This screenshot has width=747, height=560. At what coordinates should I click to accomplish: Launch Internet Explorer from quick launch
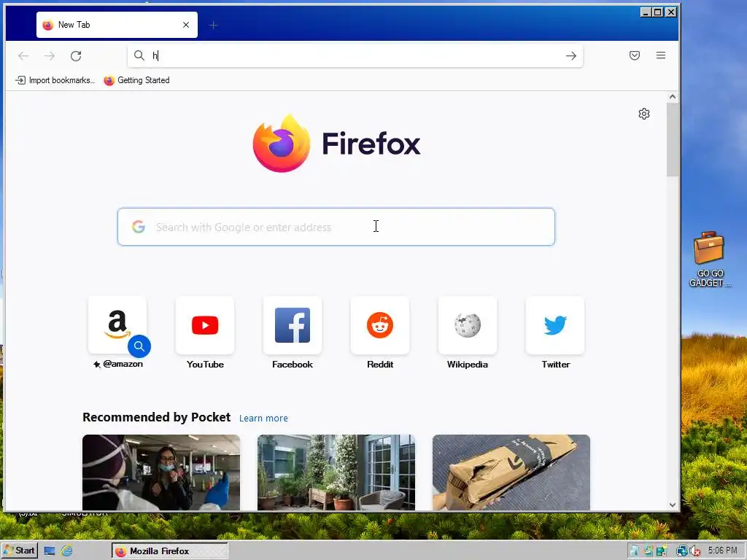click(x=66, y=551)
